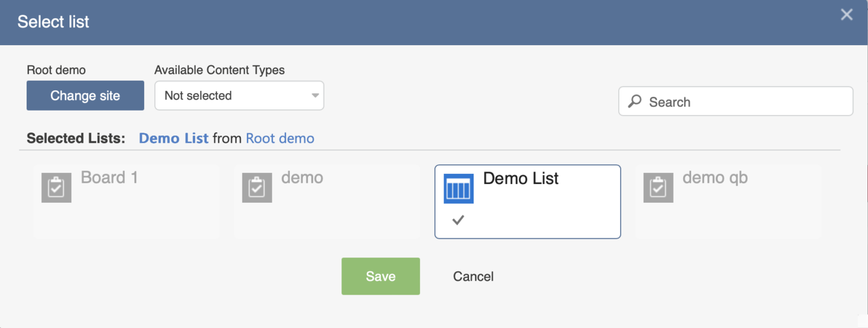The width and height of the screenshot is (868, 328).
Task: Close the Select list dialog
Action: 847,15
